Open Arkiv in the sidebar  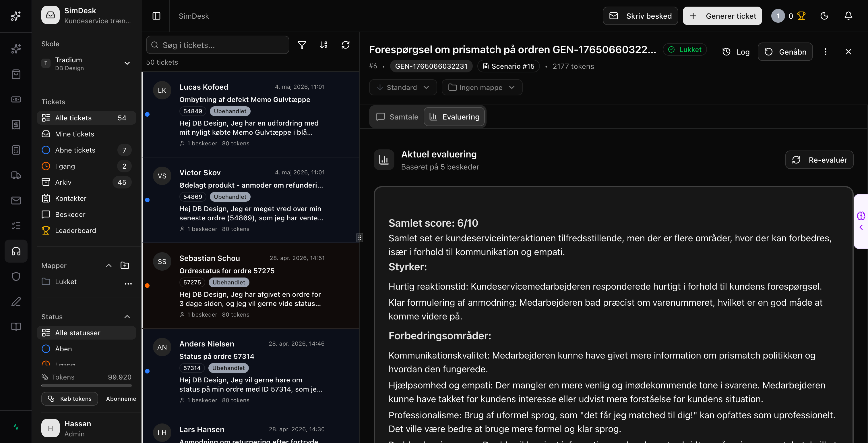coord(87,182)
